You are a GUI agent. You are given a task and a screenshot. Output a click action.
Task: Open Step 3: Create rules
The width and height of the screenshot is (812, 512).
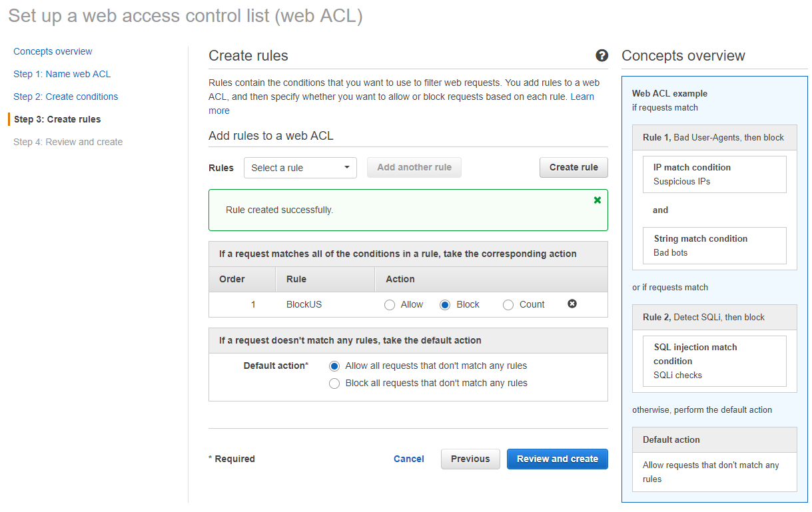tap(57, 119)
